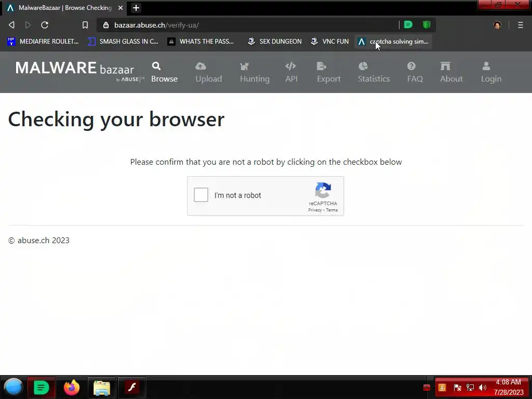The image size is (532, 399).
Task: Bookmark this page with the bookmark icon
Action: click(x=85, y=25)
